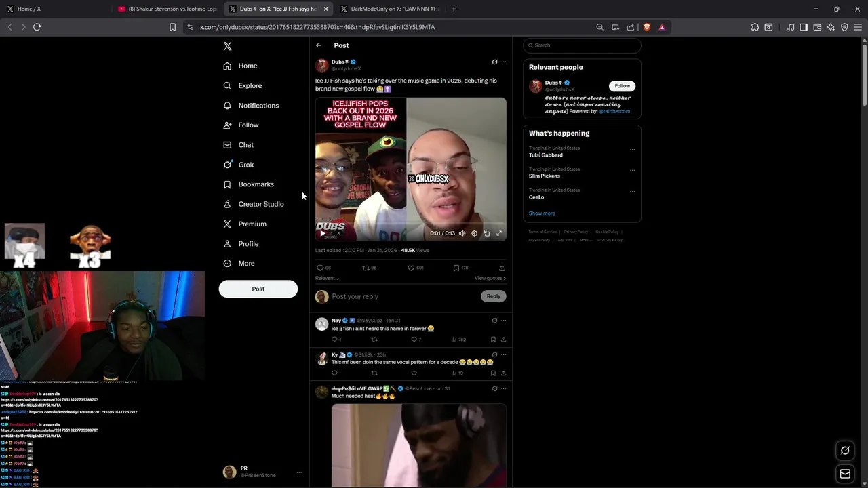Image resolution: width=868 pixels, height=488 pixels.
Task: Reload the page
Action: point(37,27)
